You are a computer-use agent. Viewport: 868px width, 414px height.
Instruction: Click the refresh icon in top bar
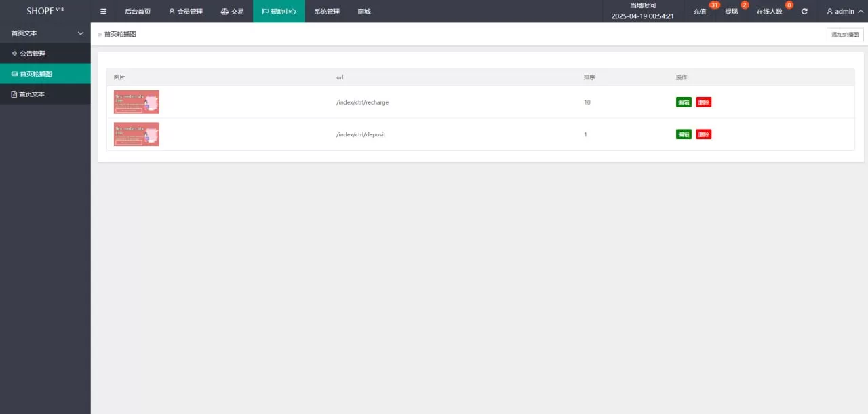[804, 12]
